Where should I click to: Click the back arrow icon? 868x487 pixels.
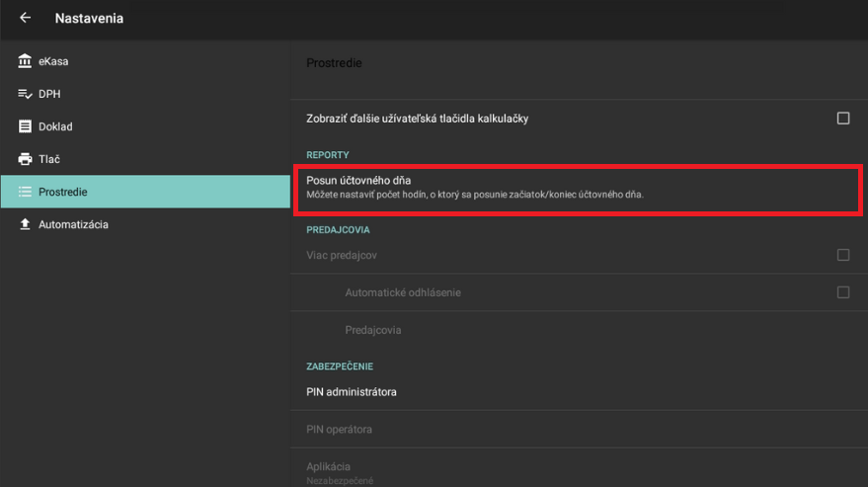click(x=26, y=18)
